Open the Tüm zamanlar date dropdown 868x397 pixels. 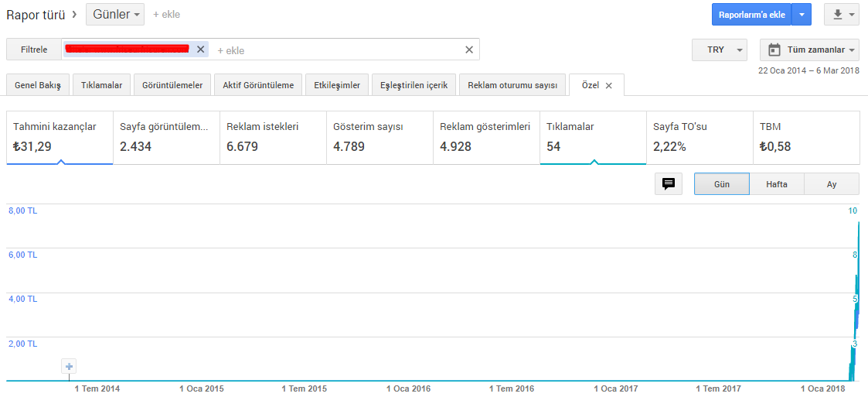click(809, 50)
